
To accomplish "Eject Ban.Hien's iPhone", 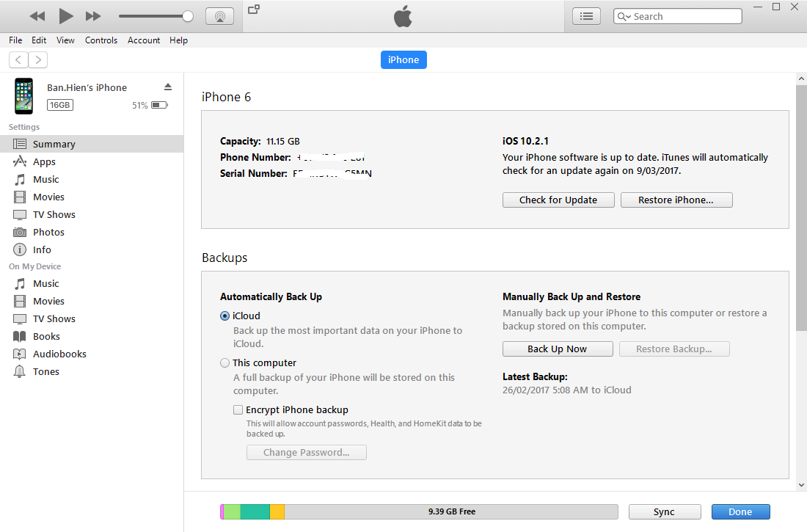I will pos(168,87).
